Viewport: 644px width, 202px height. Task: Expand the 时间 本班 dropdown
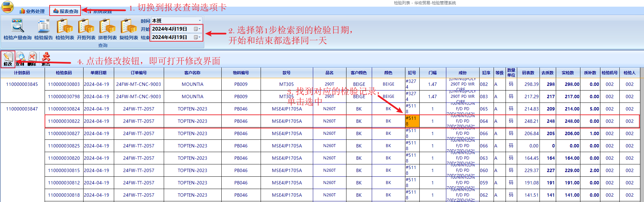(x=200, y=21)
